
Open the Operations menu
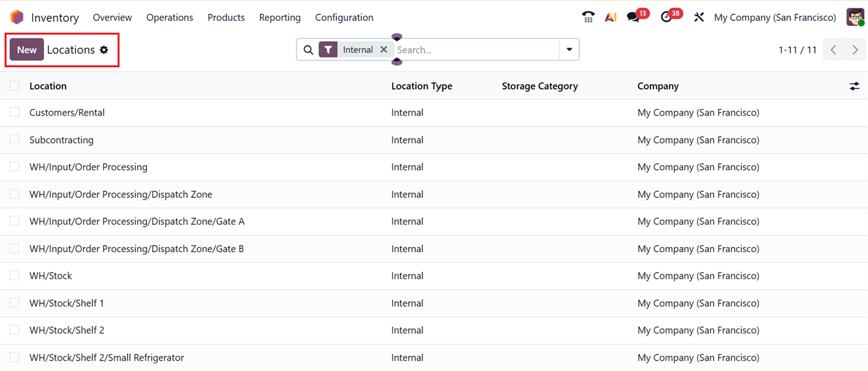(x=169, y=18)
